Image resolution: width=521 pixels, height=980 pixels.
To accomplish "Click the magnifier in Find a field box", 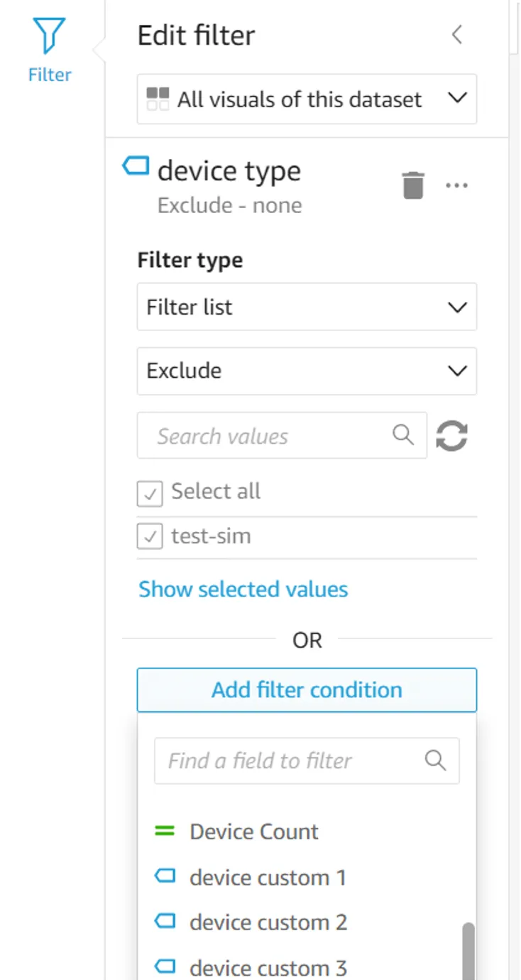I will point(435,761).
